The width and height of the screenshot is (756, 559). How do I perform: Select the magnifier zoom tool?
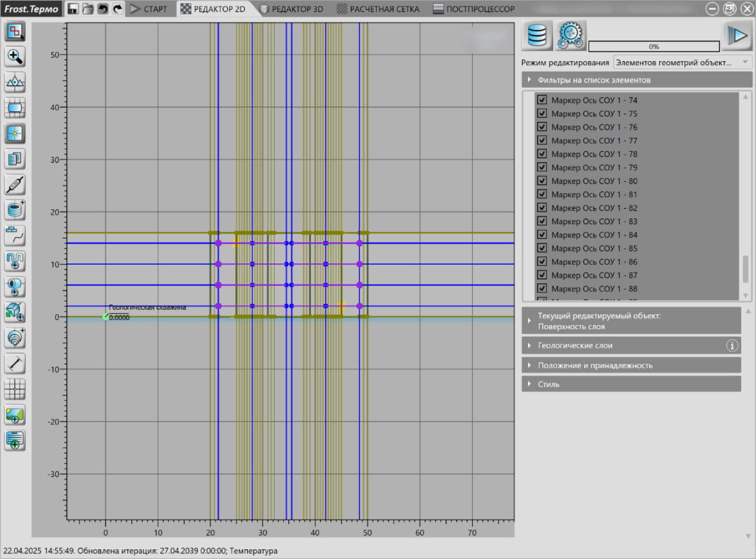click(15, 56)
